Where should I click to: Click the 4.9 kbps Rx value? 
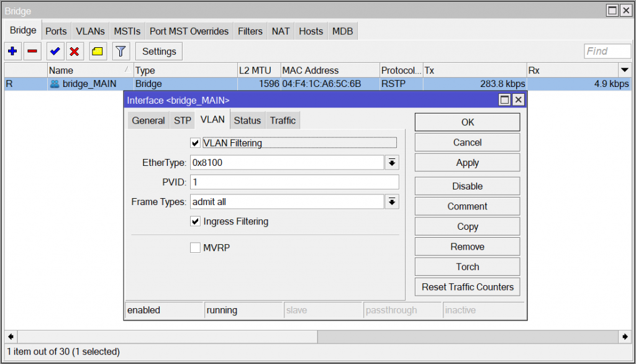[611, 84]
